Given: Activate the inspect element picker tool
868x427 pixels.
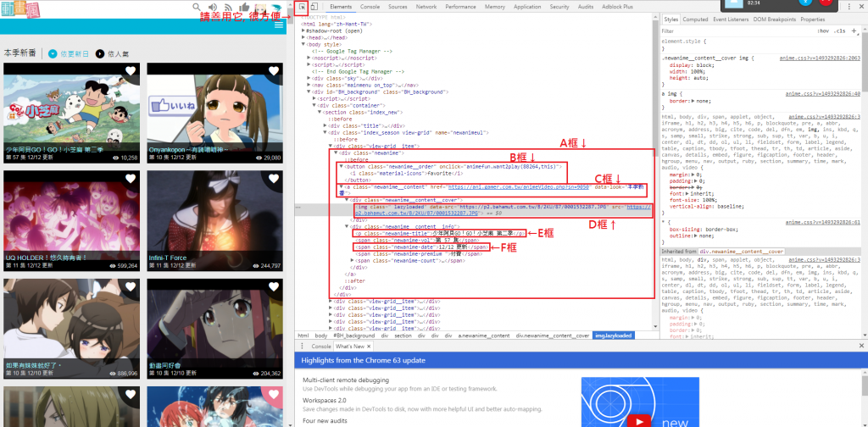Looking at the screenshot, I should pos(302,7).
